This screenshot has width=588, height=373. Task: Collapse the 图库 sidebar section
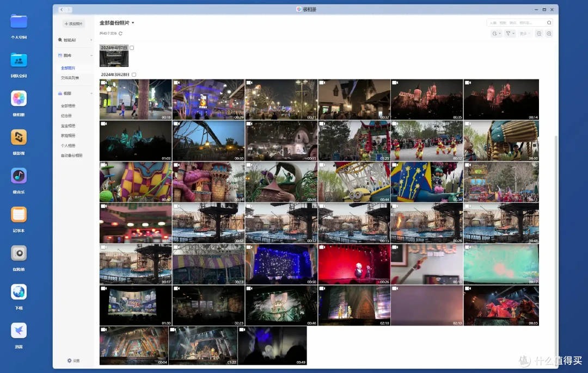click(x=91, y=55)
